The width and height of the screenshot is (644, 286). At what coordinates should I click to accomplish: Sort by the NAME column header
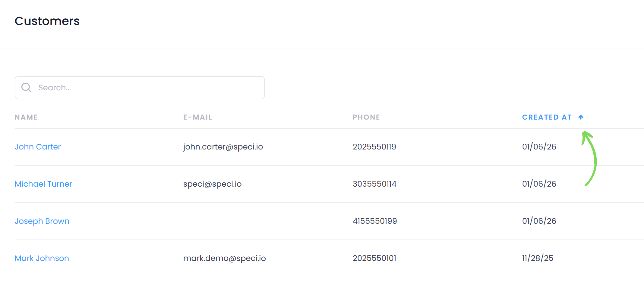pyautogui.click(x=26, y=117)
